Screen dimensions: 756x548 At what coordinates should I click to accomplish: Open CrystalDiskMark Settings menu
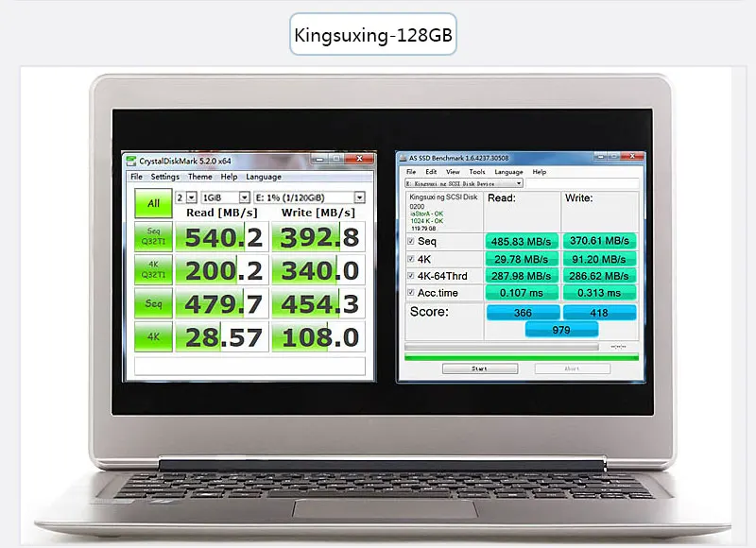click(x=164, y=177)
